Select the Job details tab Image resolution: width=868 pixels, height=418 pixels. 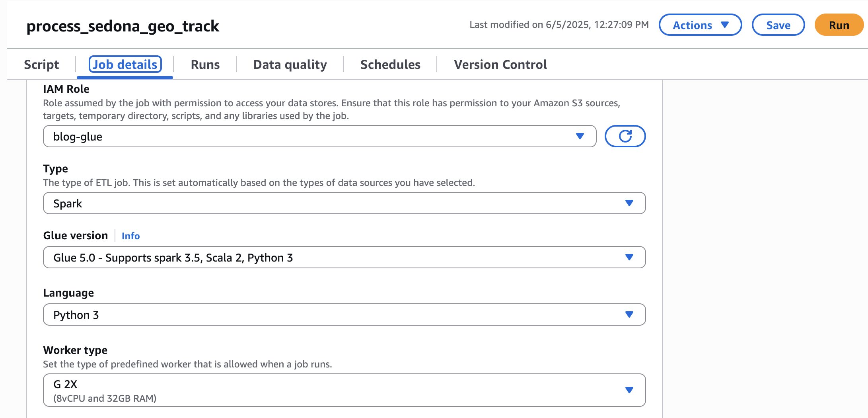[124, 64]
